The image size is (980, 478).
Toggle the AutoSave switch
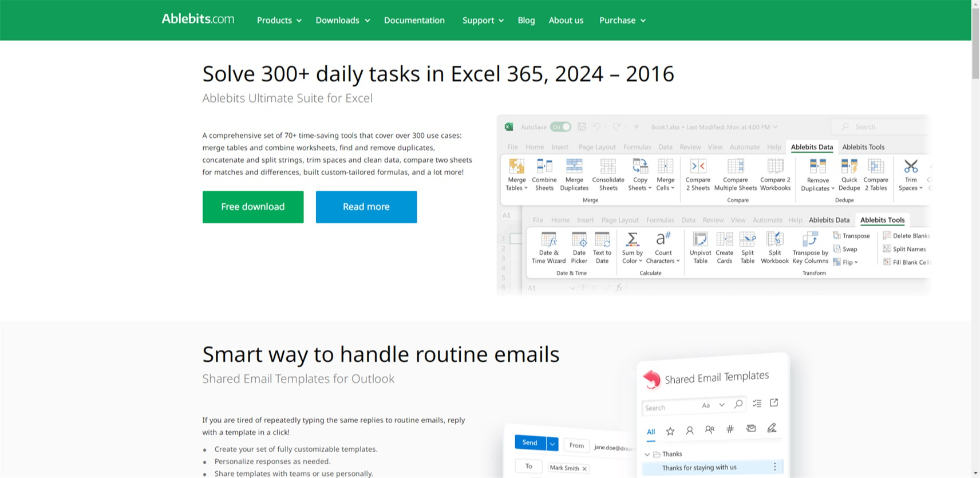tap(560, 127)
